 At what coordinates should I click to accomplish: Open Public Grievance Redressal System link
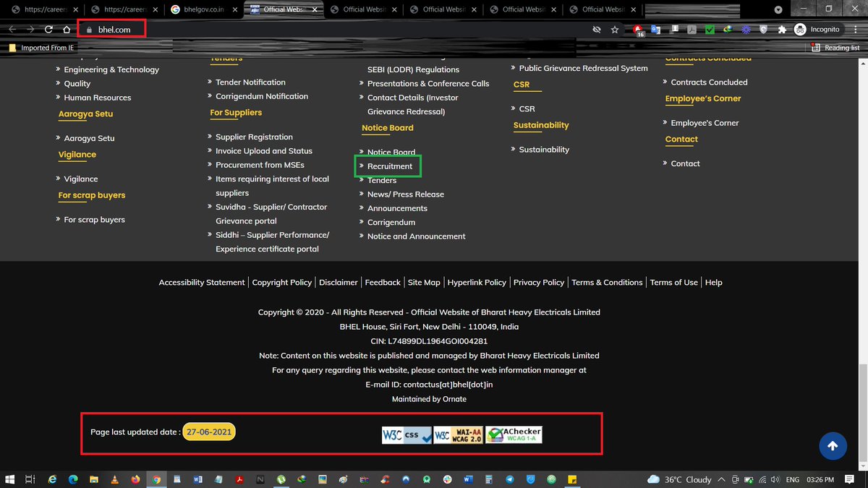pos(584,69)
